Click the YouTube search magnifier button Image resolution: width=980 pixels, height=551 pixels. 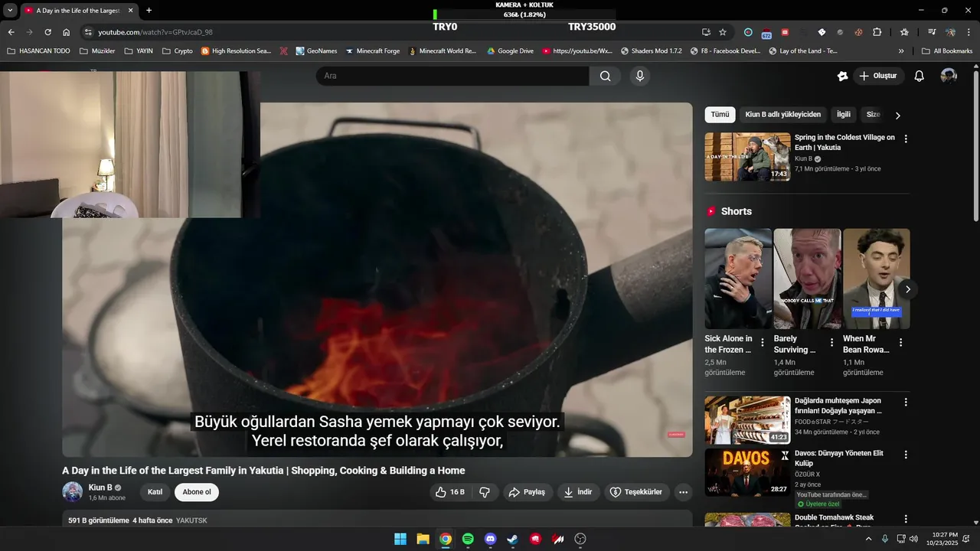click(x=605, y=76)
